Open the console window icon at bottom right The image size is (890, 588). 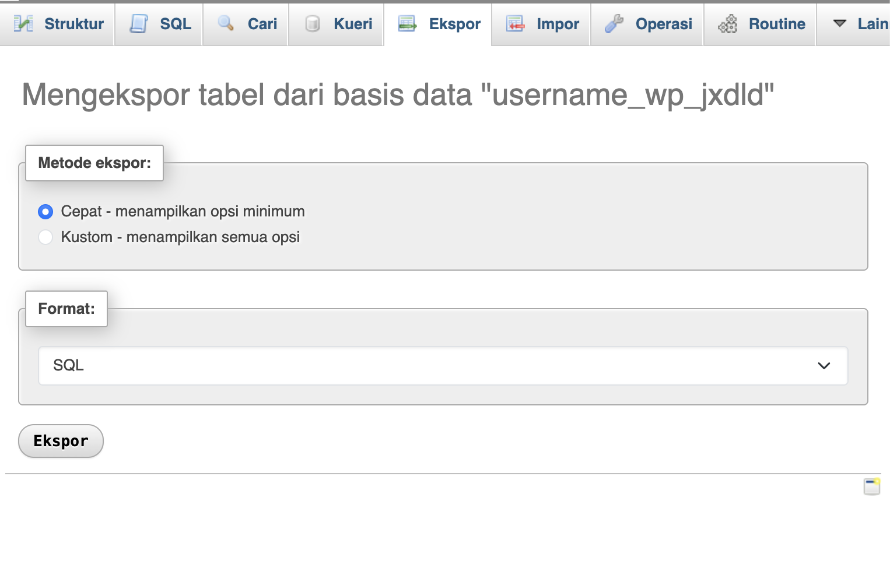pos(871,487)
